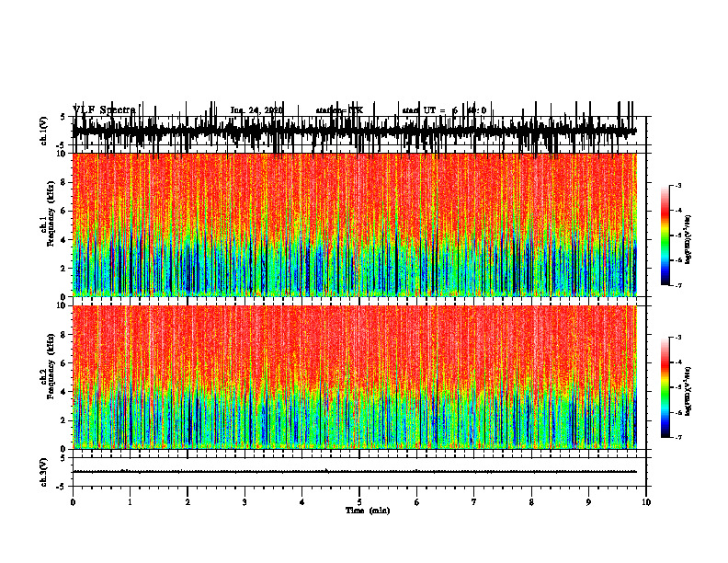The height and width of the screenshot is (563, 728).
Task: Click inside the ch.2 spectrogram panel
Action: (x=354, y=377)
